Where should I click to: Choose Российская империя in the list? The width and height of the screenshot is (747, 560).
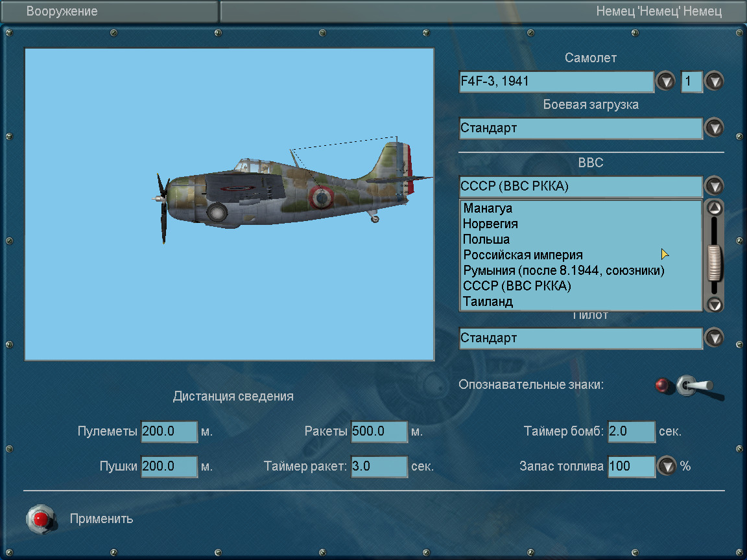pyautogui.click(x=523, y=255)
